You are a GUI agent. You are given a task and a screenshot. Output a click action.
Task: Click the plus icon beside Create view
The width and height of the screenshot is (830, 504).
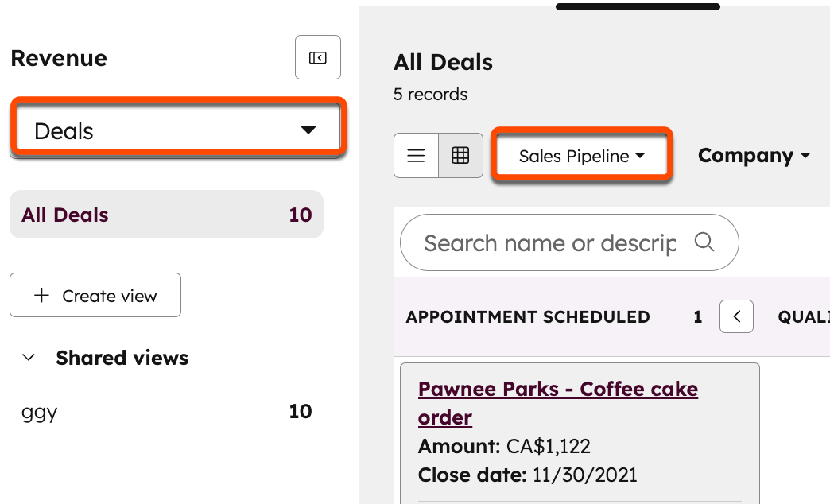(39, 295)
